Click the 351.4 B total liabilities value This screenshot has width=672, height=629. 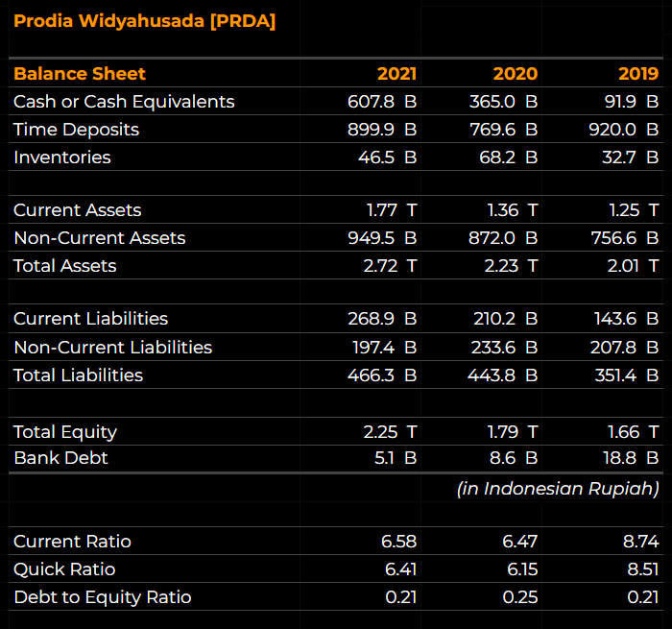coord(627,375)
